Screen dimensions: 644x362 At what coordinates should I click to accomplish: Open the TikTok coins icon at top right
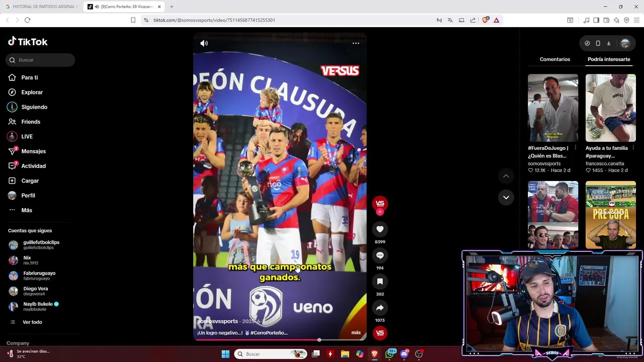[587, 43]
